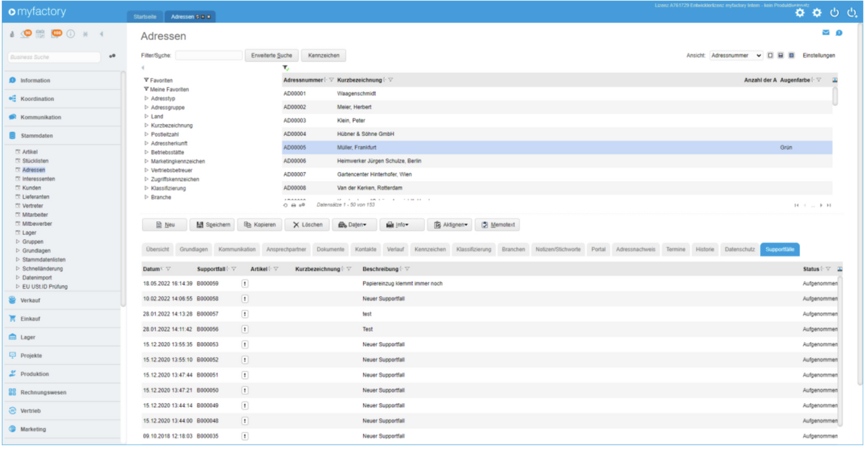Expand the Land filter node
The height and width of the screenshot is (449, 868).
coord(146,116)
